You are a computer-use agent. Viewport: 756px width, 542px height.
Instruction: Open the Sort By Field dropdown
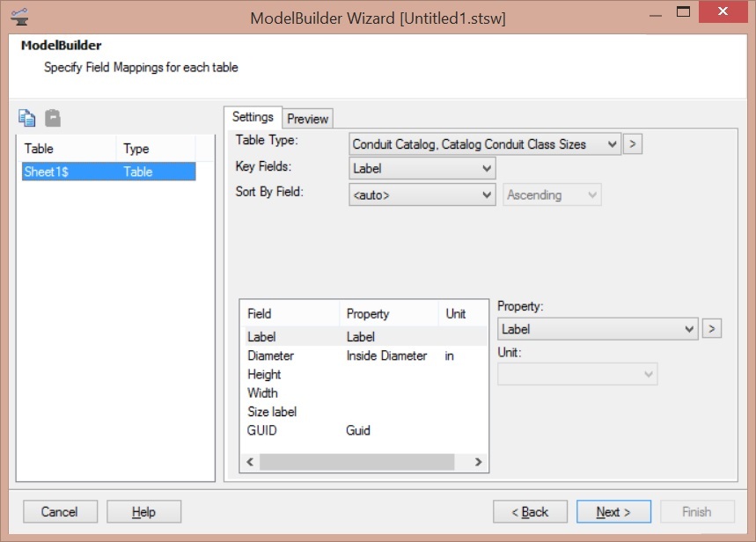point(422,194)
